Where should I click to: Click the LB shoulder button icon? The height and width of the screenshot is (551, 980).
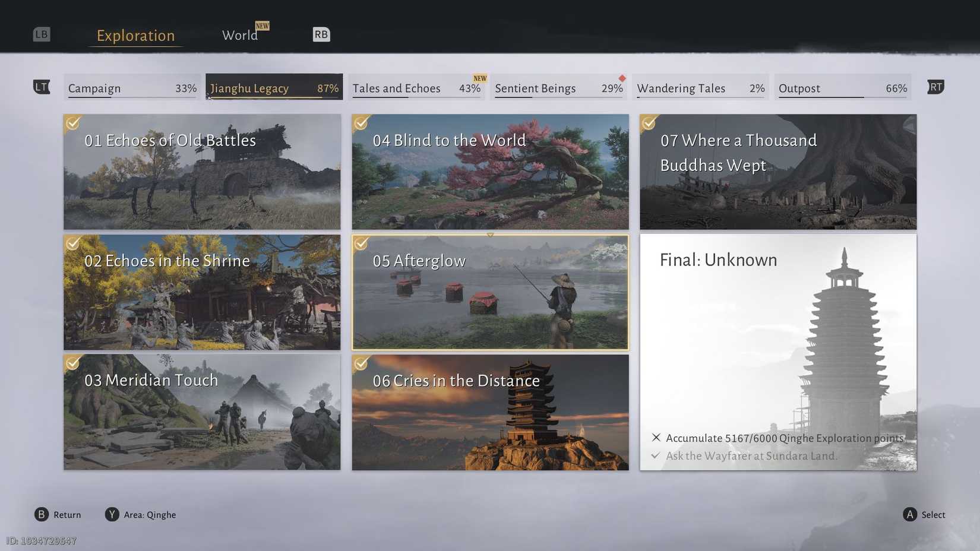click(x=41, y=34)
